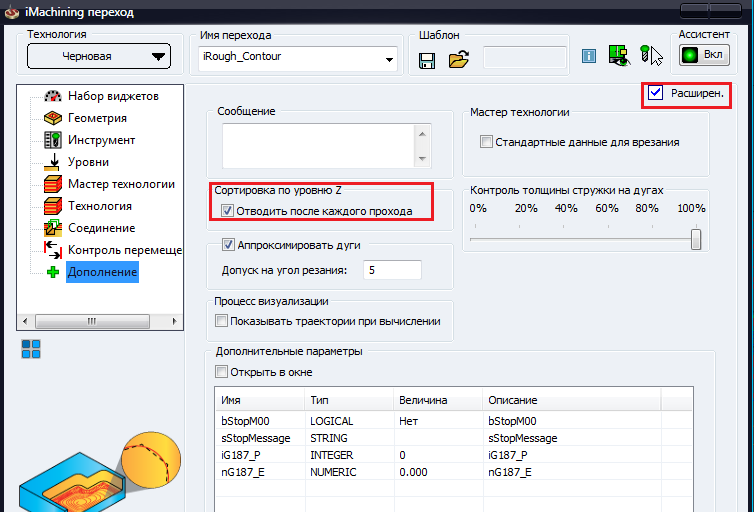Toggle the Ассистент Вкл button
The height and width of the screenshot is (512, 754).
click(704, 55)
